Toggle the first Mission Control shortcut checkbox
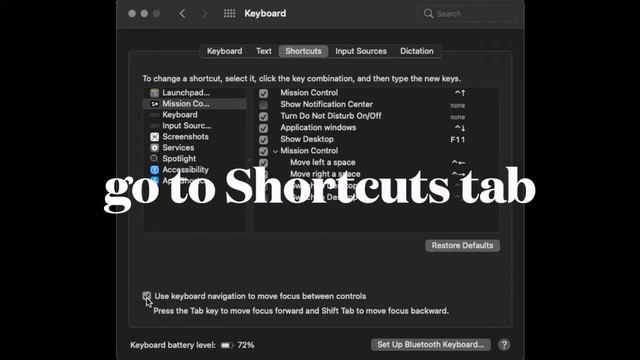Viewport: 640px width, 360px height. [264, 93]
